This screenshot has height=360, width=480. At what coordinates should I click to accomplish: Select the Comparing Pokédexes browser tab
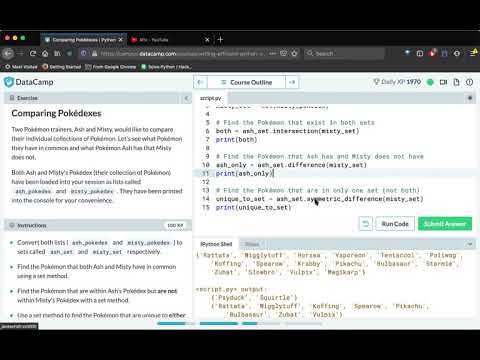[x=83, y=40]
